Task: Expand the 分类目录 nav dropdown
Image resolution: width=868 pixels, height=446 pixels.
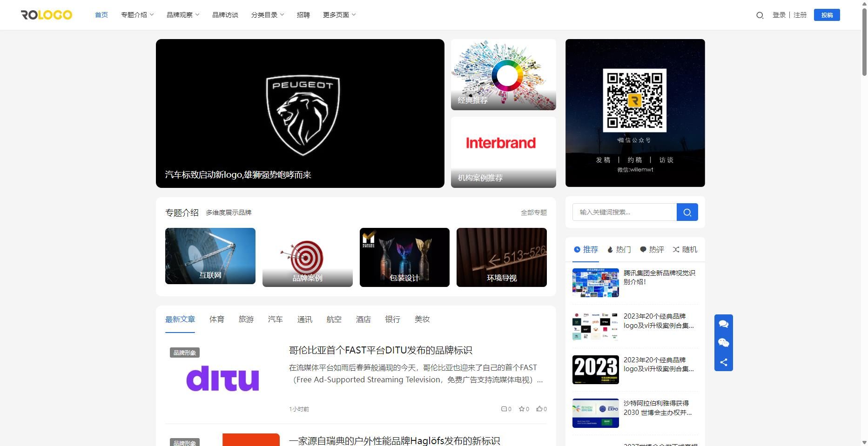Action: tap(268, 15)
